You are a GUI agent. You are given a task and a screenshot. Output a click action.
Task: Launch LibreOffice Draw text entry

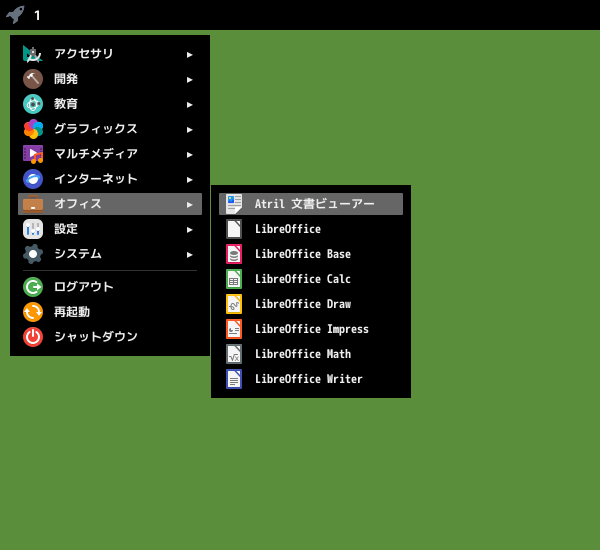pos(303,304)
